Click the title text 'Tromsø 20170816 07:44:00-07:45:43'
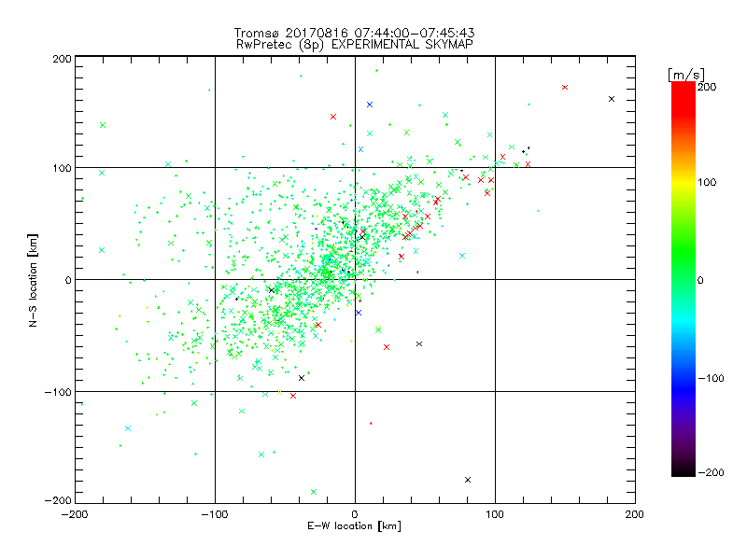Viewport: 747px width, 560px height. (x=354, y=33)
